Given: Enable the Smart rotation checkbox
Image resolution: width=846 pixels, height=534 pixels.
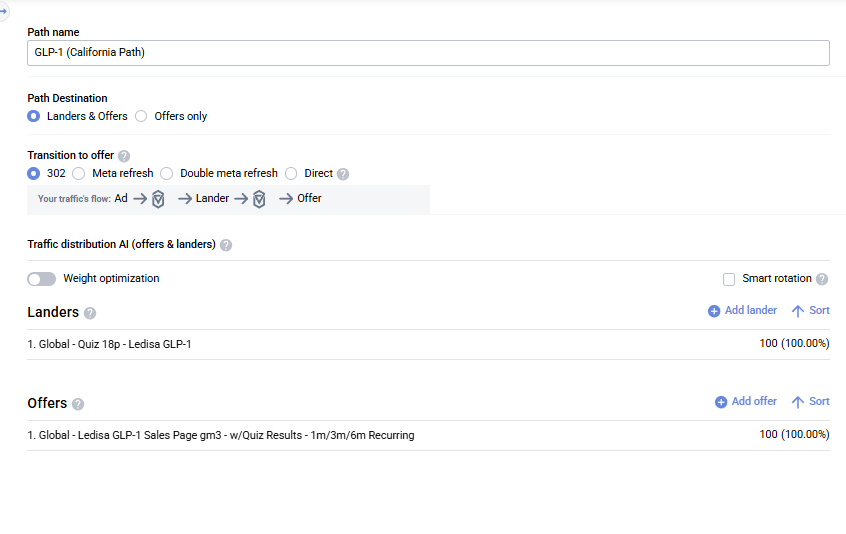Looking at the screenshot, I should tap(729, 279).
